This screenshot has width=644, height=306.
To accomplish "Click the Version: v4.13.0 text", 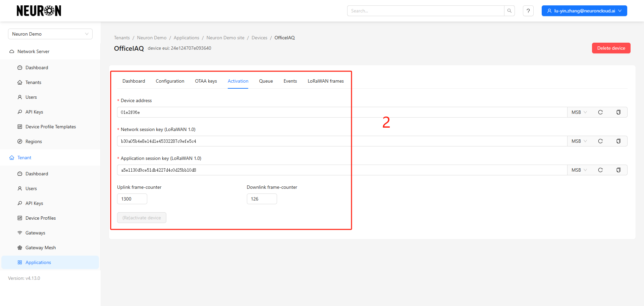I will [x=24, y=278].
